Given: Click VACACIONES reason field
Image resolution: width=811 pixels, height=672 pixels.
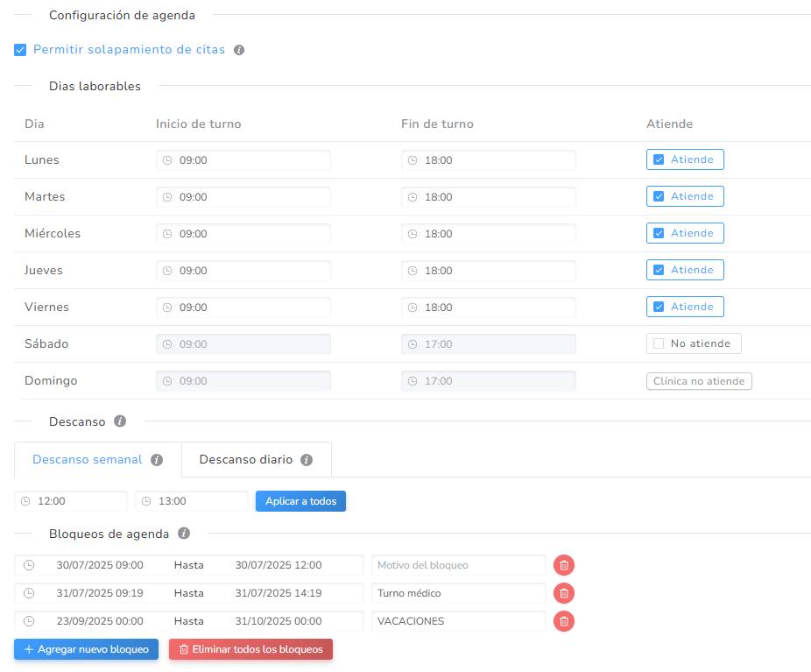Looking at the screenshot, I should click(x=459, y=621).
